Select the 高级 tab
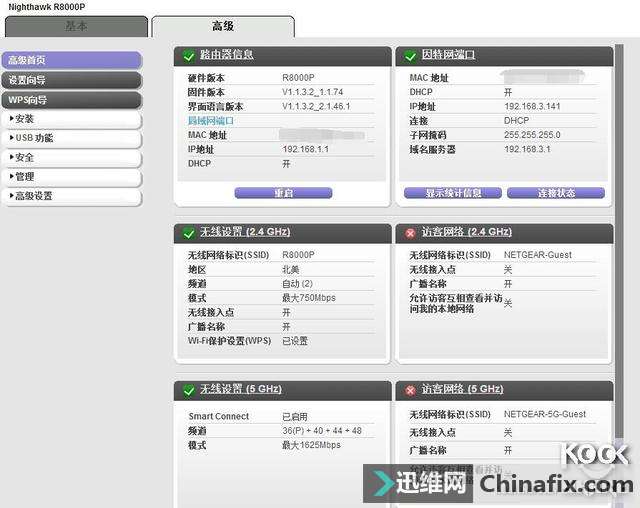The width and height of the screenshot is (640, 508). [x=223, y=27]
